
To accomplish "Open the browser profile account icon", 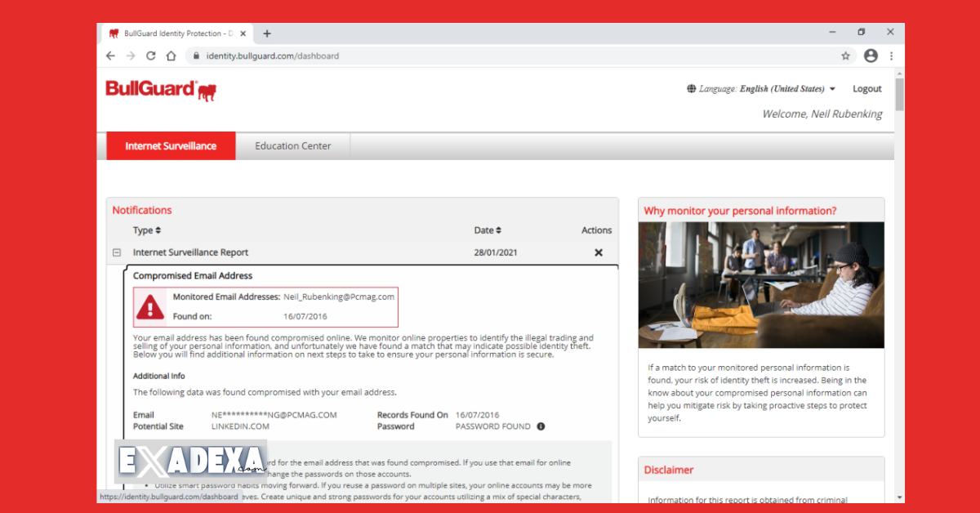I will pyautogui.click(x=871, y=56).
